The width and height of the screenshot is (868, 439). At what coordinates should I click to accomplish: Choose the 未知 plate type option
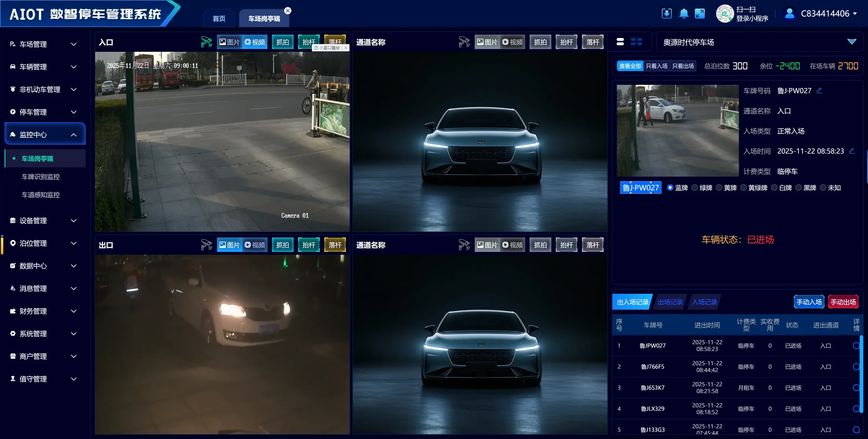pyautogui.click(x=823, y=188)
